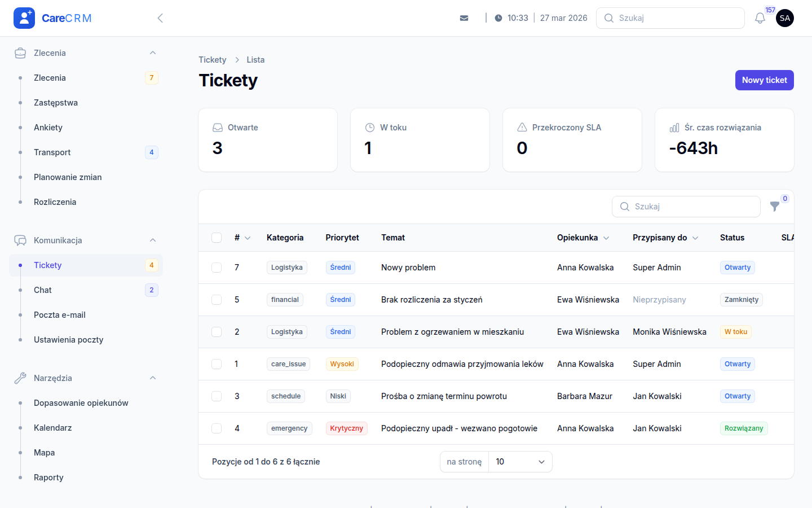Click the Tickety breadcrumb link
812x508 pixels.
(212, 60)
